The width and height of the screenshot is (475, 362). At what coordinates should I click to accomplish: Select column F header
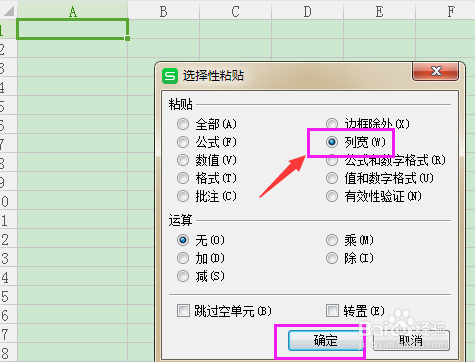coord(445,11)
